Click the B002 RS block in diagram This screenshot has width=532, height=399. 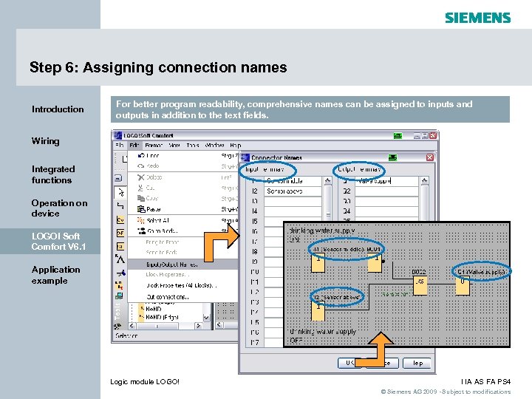420,286
